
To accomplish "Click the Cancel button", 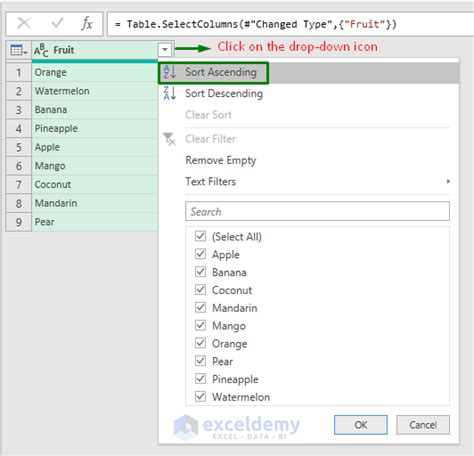I will pos(423,425).
